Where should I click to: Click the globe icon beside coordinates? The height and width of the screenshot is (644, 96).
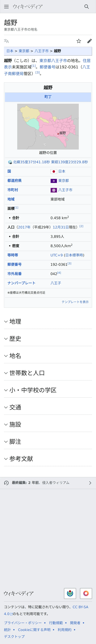point(10,162)
